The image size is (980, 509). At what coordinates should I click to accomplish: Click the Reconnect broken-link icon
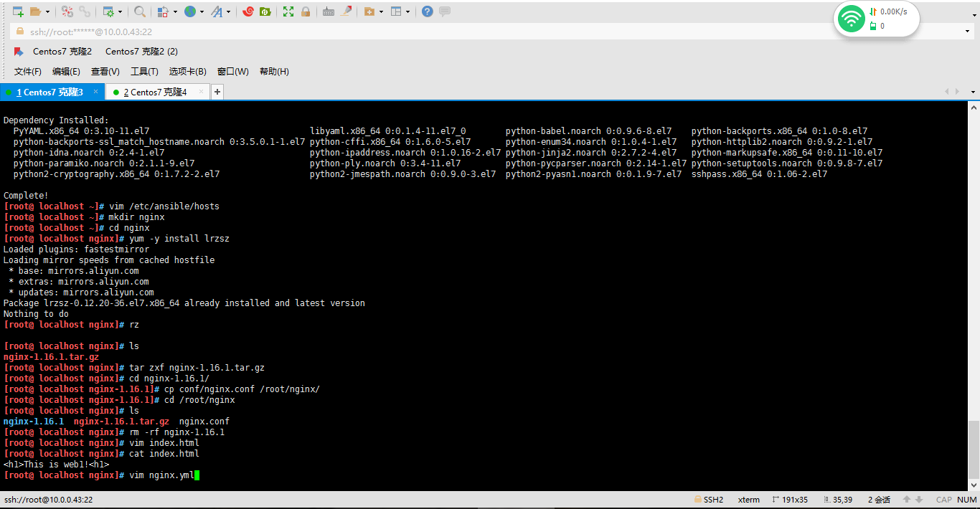pos(85,11)
